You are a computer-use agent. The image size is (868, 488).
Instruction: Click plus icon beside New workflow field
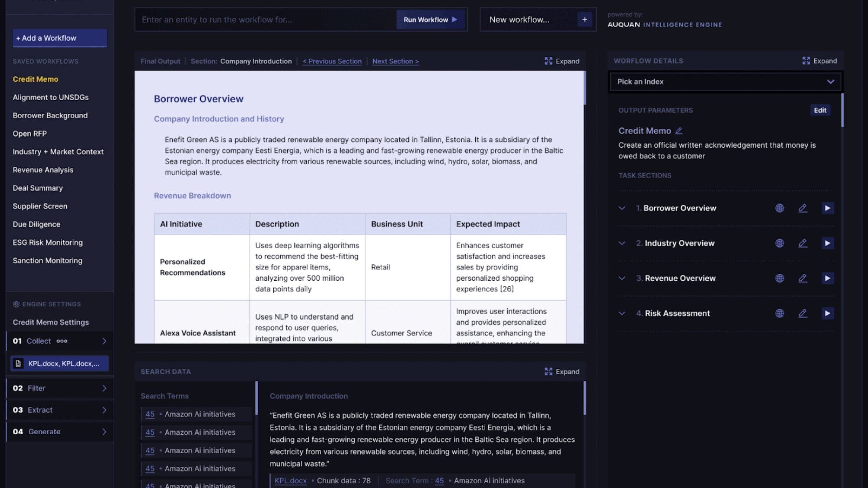coord(585,20)
